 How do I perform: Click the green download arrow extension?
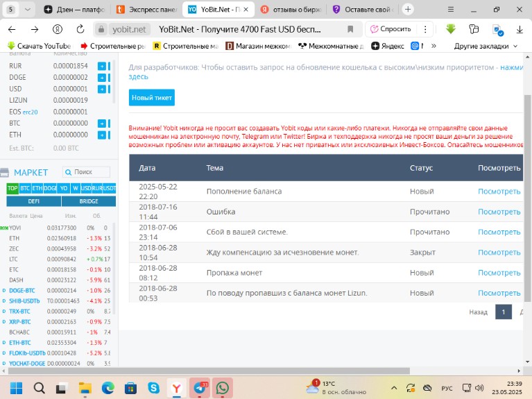click(x=451, y=29)
